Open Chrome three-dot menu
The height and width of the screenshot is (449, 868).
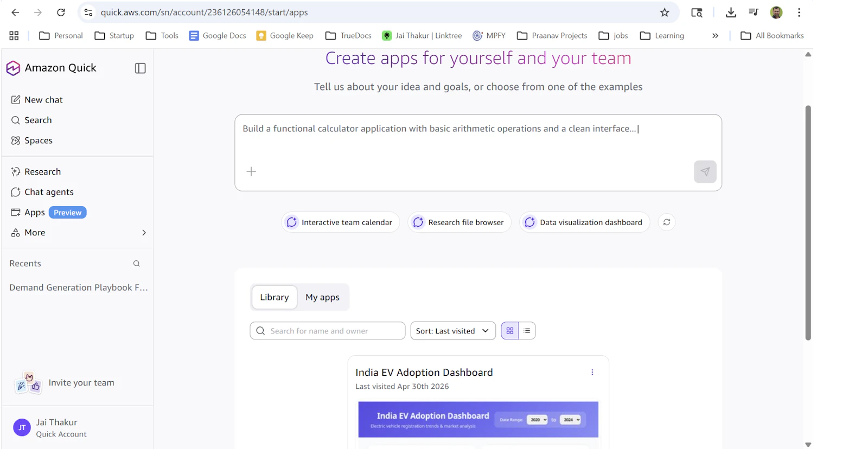799,12
